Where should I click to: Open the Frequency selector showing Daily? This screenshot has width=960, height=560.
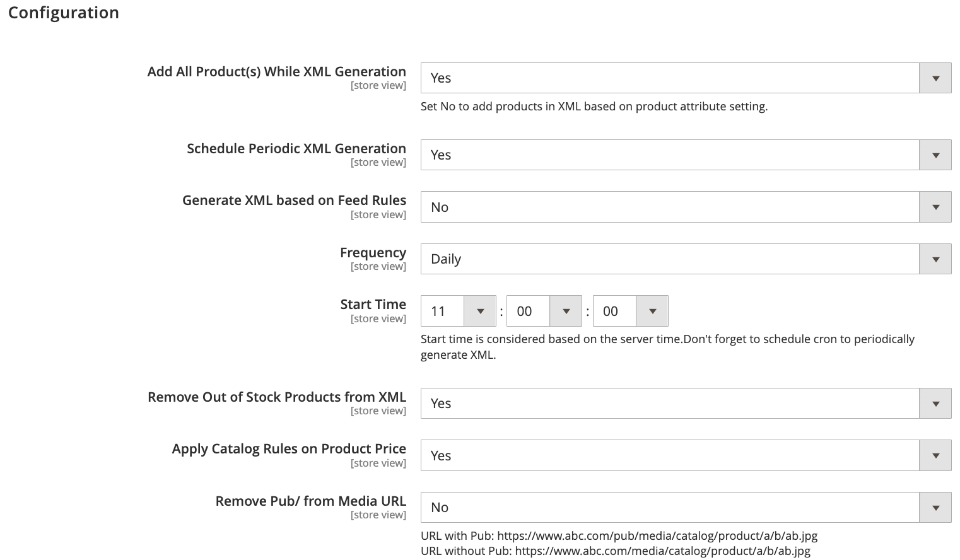[x=669, y=259]
